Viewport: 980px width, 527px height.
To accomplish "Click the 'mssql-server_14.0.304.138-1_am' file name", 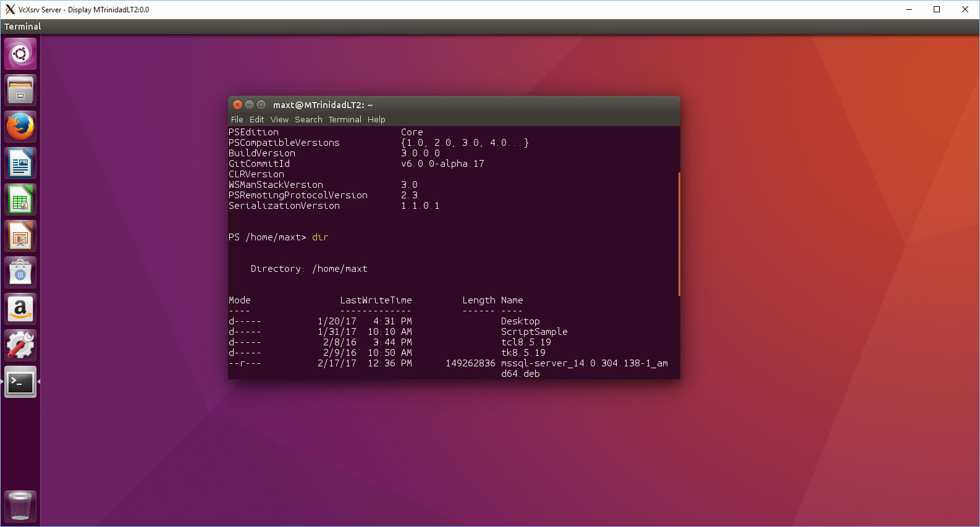I will [x=585, y=363].
